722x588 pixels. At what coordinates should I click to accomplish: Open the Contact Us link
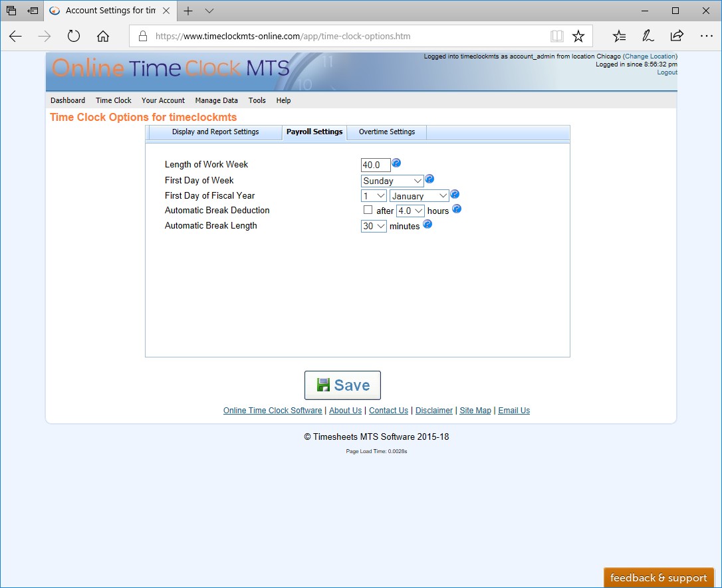click(x=389, y=411)
